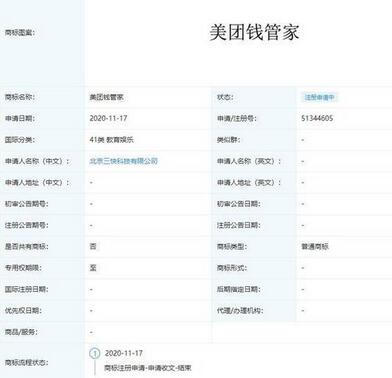Viewport: 392px width, 378px height.
Task: Select the 至 value in 专用权期限 row
Action: [93, 268]
